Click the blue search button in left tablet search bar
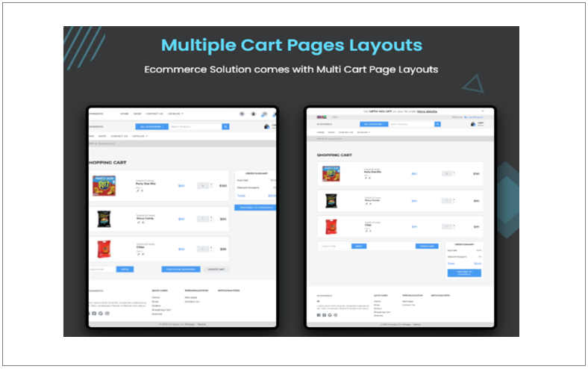 point(226,127)
